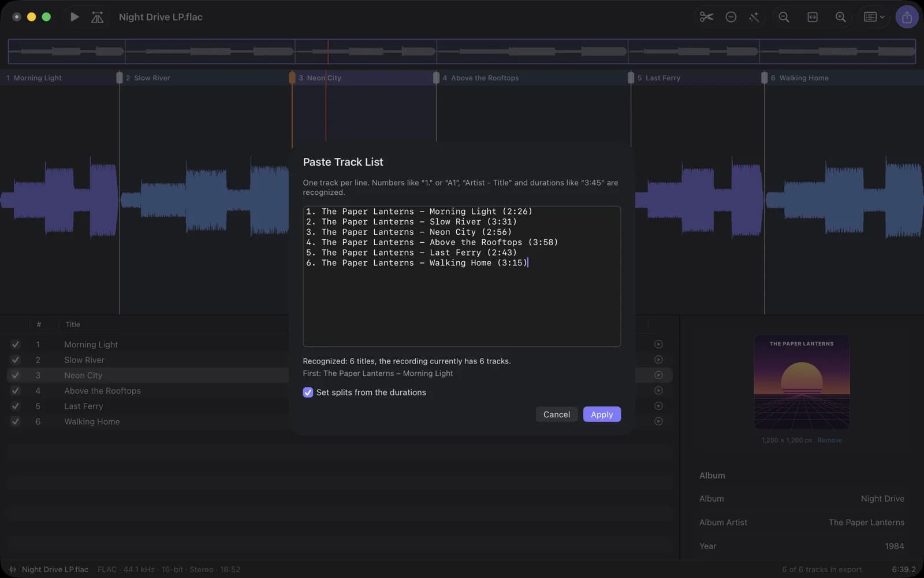Screen dimensions: 924x578
Task: Preview track 3 Neon City play icon
Action: click(x=658, y=375)
